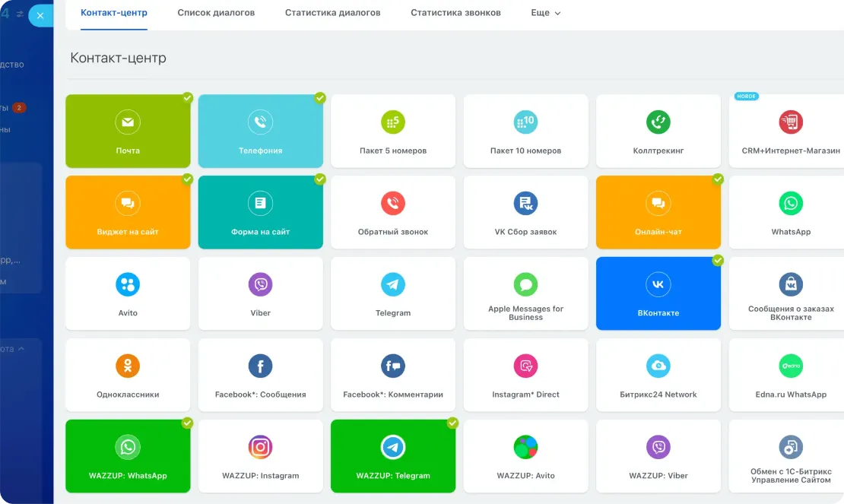
Task: Open the Apple Messages for Business icon
Action: (526, 284)
